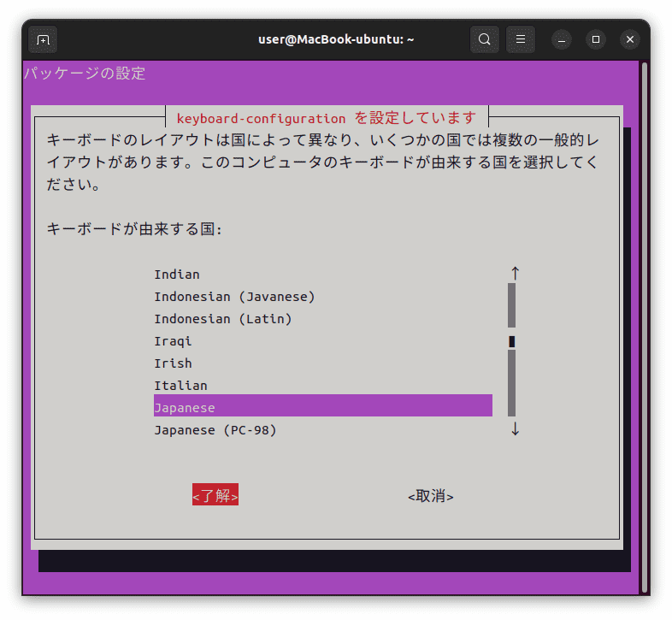This screenshot has height=620, width=672.
Task: Open the terminal hamburger menu
Action: coord(521,39)
